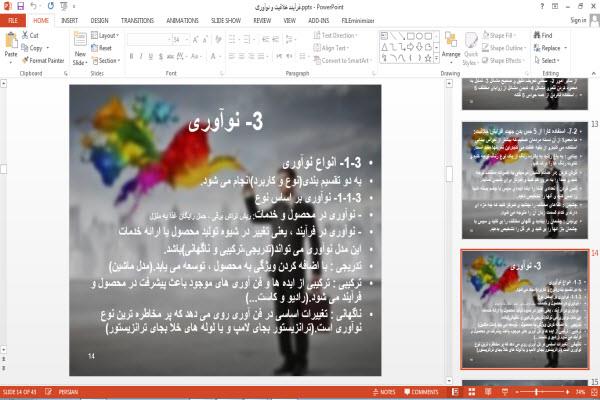
Task: Switch to the DESIGN tab
Action: tap(99, 20)
